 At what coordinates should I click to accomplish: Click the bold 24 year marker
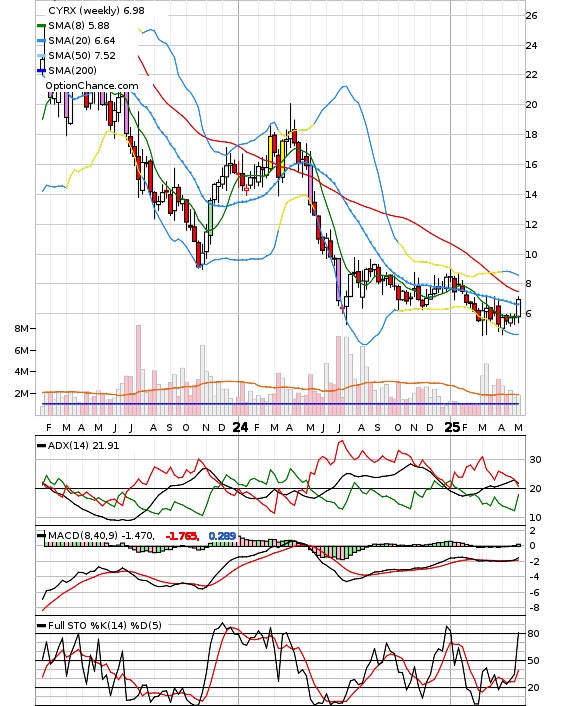(x=240, y=427)
